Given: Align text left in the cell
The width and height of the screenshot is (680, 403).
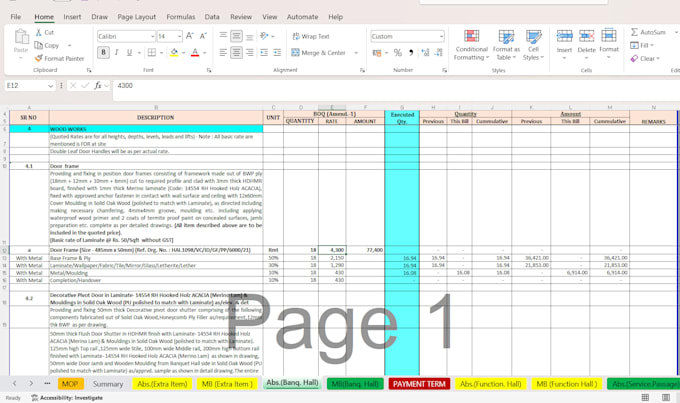Looking at the screenshot, I should tap(223, 52).
